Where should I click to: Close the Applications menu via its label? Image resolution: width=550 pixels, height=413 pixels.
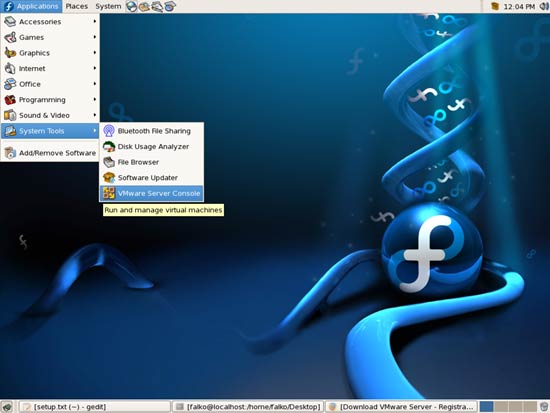click(37, 6)
